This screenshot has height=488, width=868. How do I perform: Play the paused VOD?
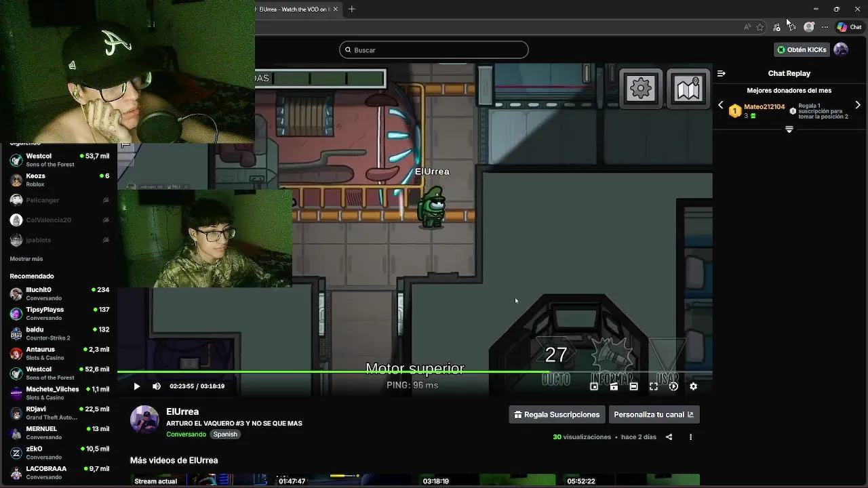[136, 386]
